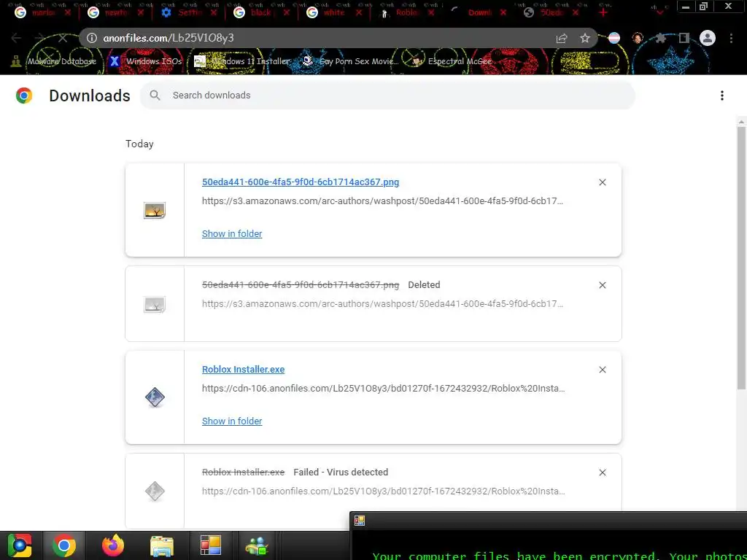747x560 pixels.
Task: Click the Chrome logo beside Downloads
Action: click(x=24, y=96)
